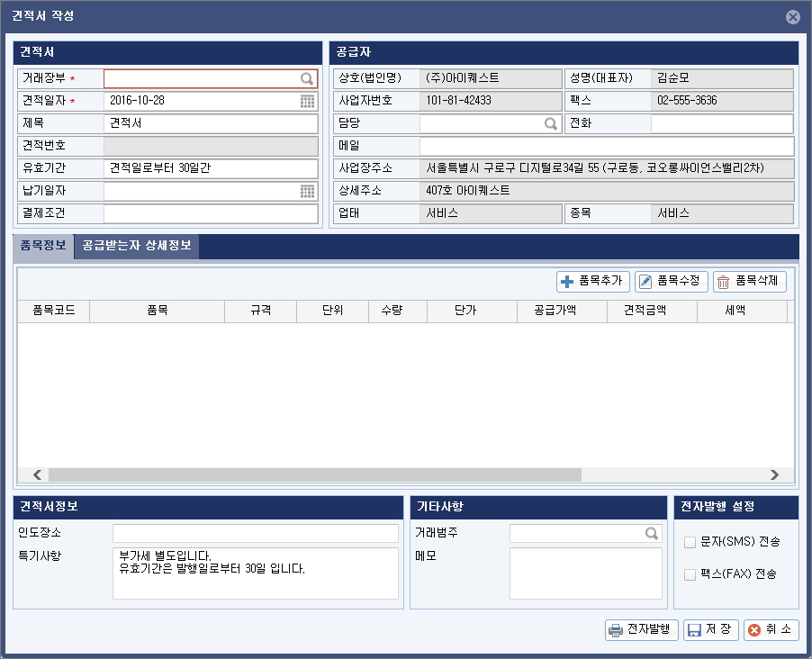This screenshot has width=812, height=659.
Task: Switch to 품목정보 tab
Action: pyautogui.click(x=43, y=246)
